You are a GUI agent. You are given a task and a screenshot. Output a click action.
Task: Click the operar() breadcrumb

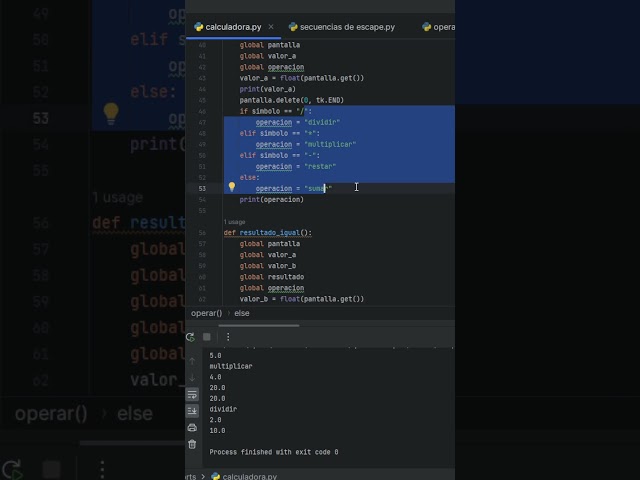click(207, 313)
